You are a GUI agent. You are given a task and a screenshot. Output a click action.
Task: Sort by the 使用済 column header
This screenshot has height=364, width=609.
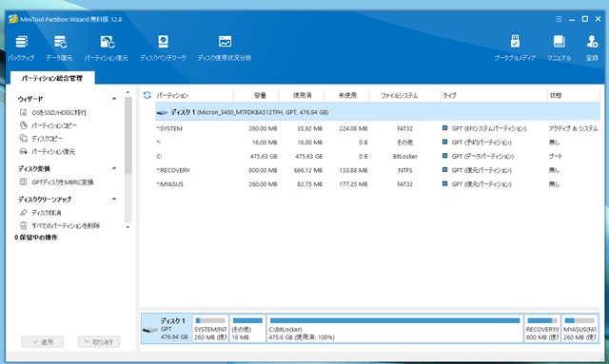(x=301, y=95)
